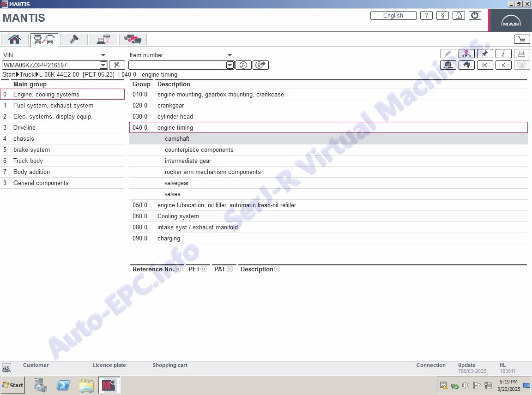Click into the item number input field
Screen dimensions: 532x395
pyautogui.click(x=177, y=65)
